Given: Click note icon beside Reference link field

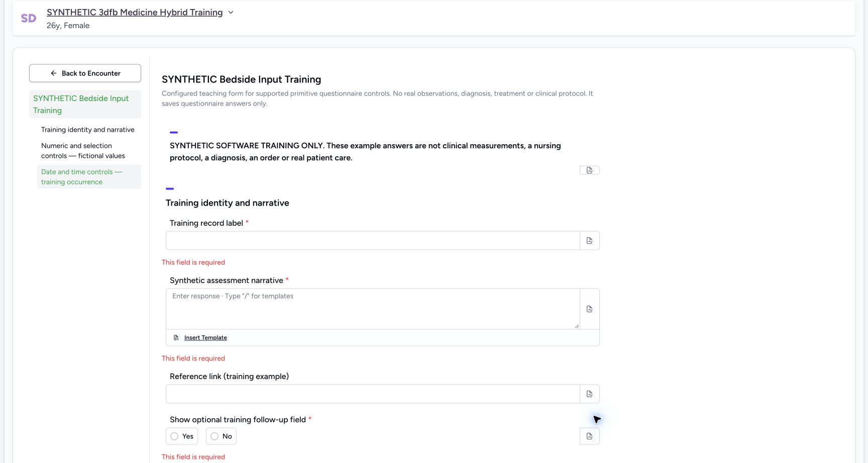Looking at the screenshot, I should [590, 394].
